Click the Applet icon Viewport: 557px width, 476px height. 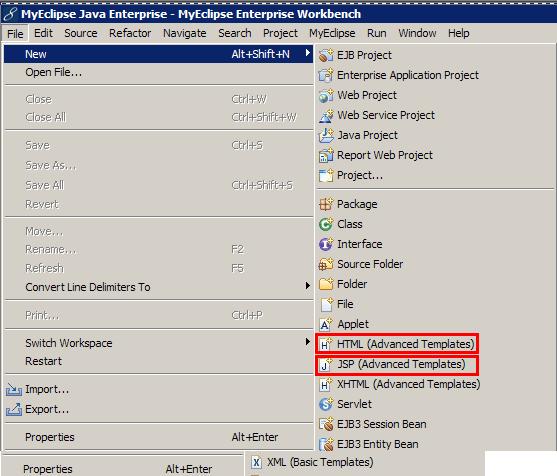click(326, 324)
